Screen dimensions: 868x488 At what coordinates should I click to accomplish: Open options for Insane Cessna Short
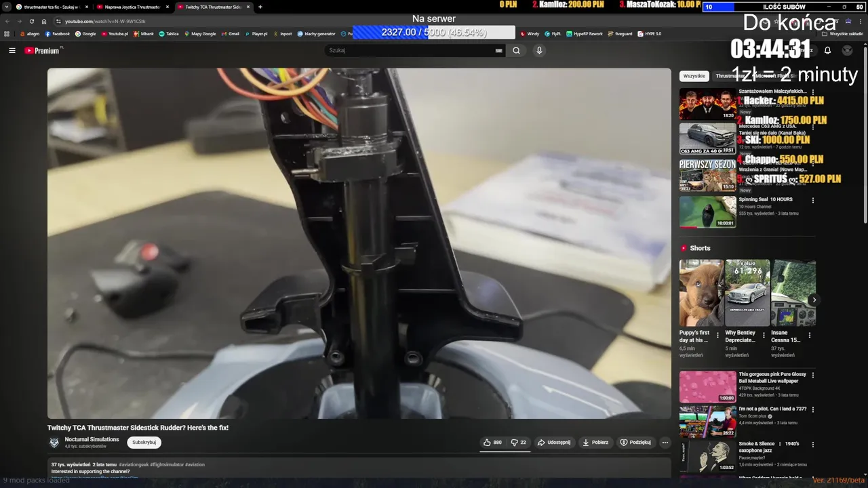[809, 335]
